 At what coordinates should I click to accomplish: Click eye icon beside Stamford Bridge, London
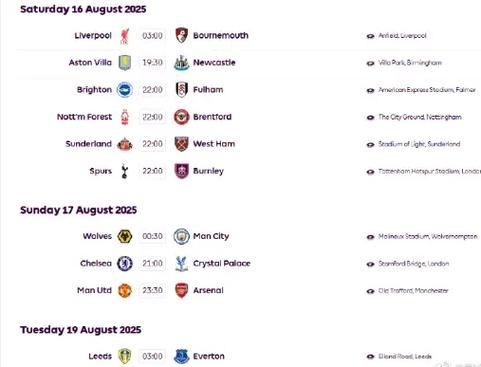click(x=370, y=264)
